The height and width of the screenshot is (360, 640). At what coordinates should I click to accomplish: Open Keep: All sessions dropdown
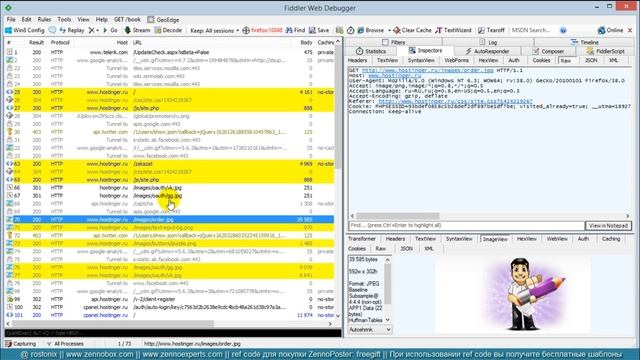[x=215, y=31]
